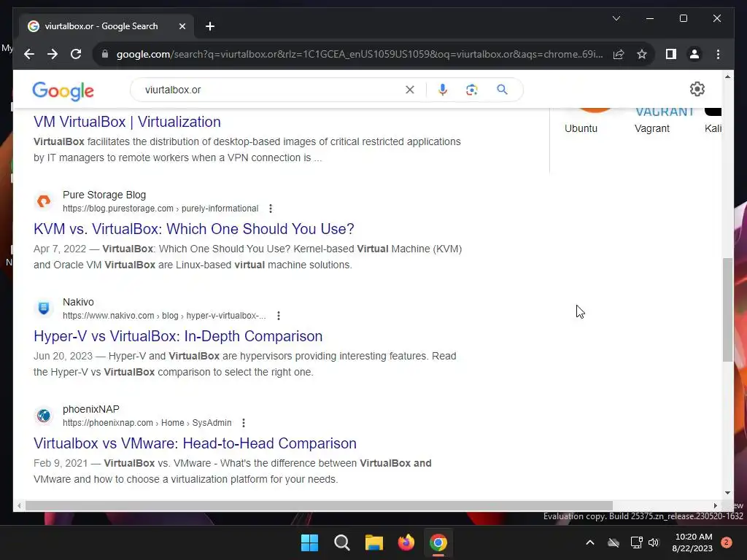Click the phoenixnap.com breadcrumb URL
This screenshot has height=560, width=747.
click(147, 423)
